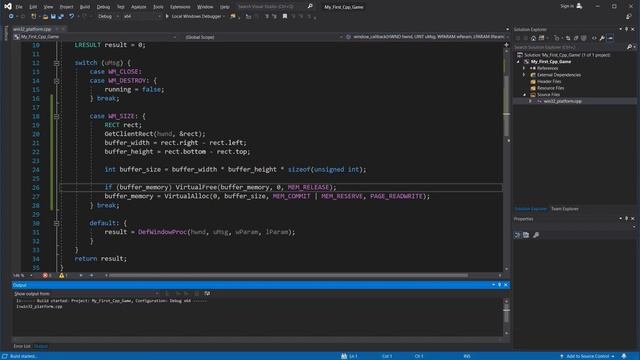Image resolution: width=640 pixels, height=360 pixels.
Task: Open the Global Scope dropdown
Action: [x=262, y=37]
